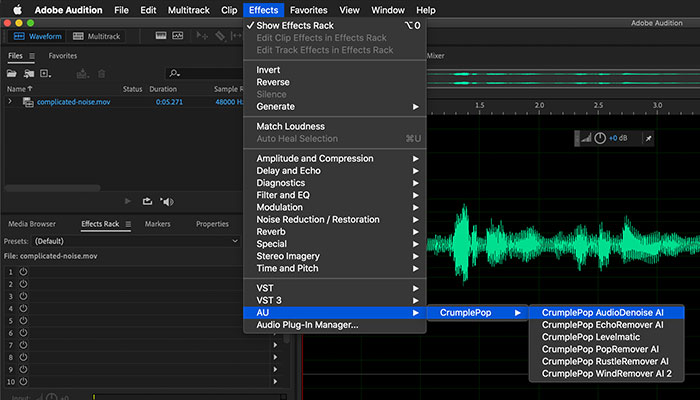700x400 pixels.
Task: Switch to the Properties tab
Action: click(x=212, y=224)
